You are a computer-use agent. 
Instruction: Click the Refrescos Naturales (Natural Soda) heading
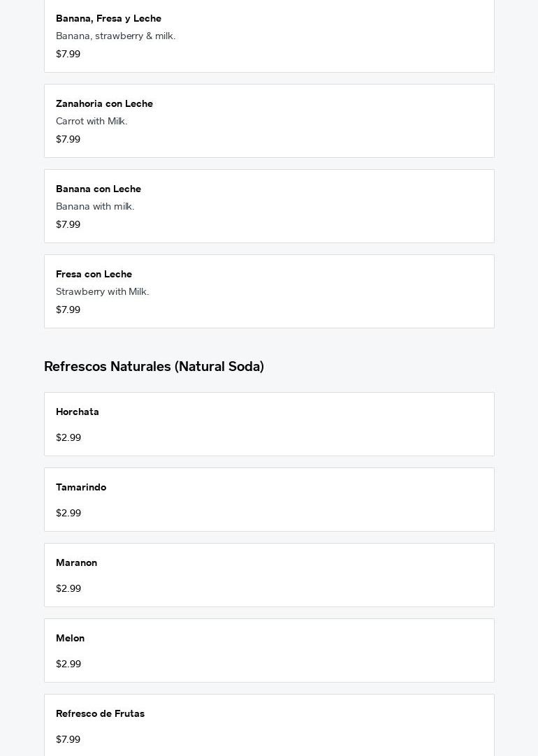click(154, 367)
